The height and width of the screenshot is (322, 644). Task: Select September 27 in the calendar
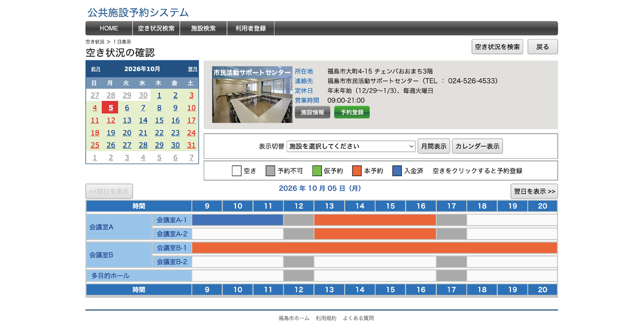click(x=94, y=95)
